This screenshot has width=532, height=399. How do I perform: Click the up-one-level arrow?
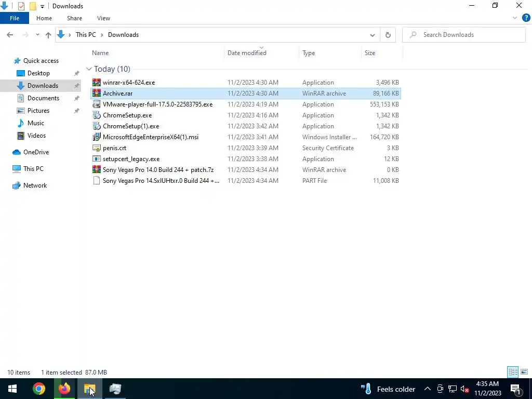click(x=48, y=35)
